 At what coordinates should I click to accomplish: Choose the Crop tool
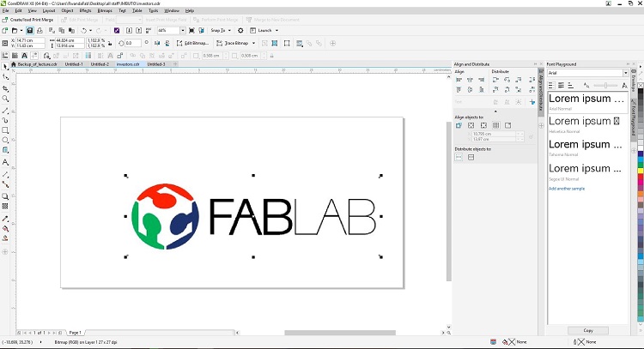[5, 88]
